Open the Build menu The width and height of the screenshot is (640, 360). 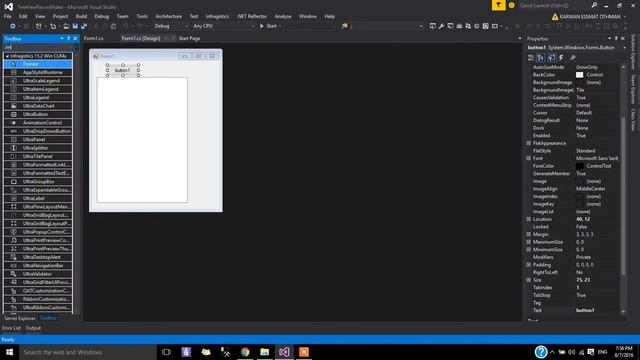pos(81,16)
